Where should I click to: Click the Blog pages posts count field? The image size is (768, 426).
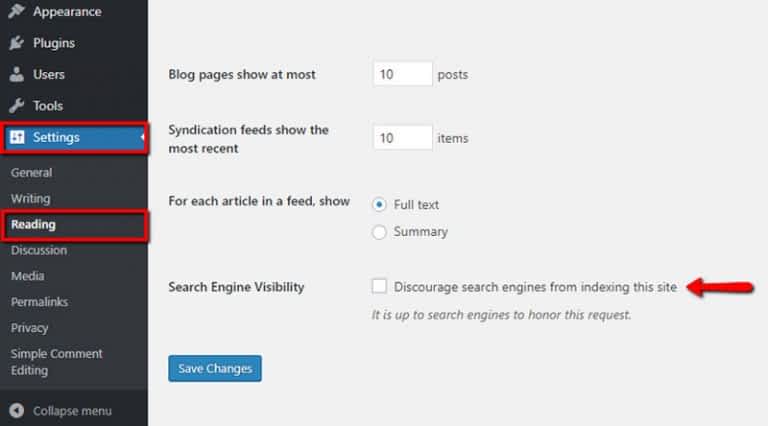[x=403, y=74]
